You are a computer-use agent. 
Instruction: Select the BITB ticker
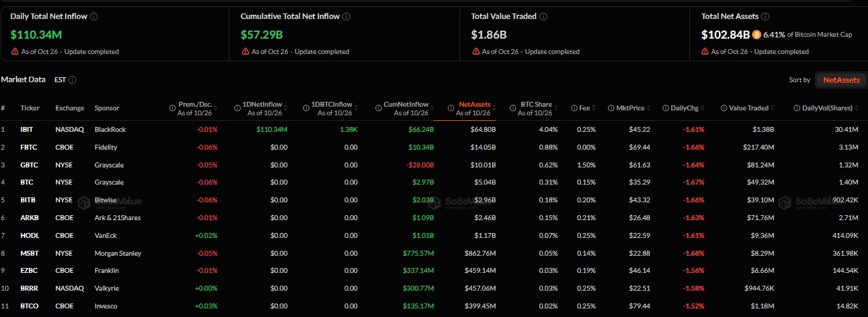point(27,200)
